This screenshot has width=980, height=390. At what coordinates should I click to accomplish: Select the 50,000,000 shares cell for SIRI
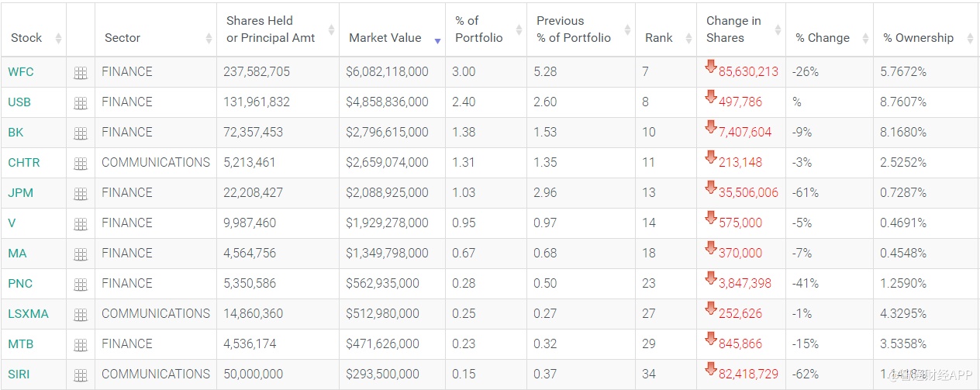coord(254,374)
